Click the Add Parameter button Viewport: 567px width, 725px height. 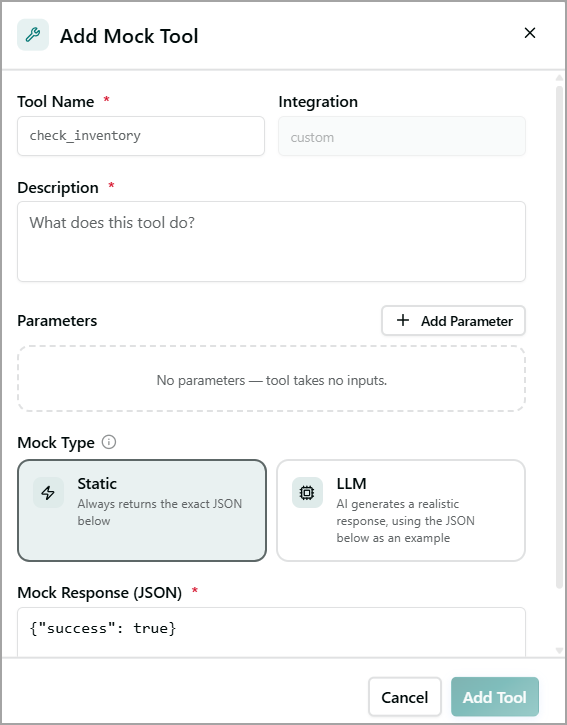coord(453,320)
